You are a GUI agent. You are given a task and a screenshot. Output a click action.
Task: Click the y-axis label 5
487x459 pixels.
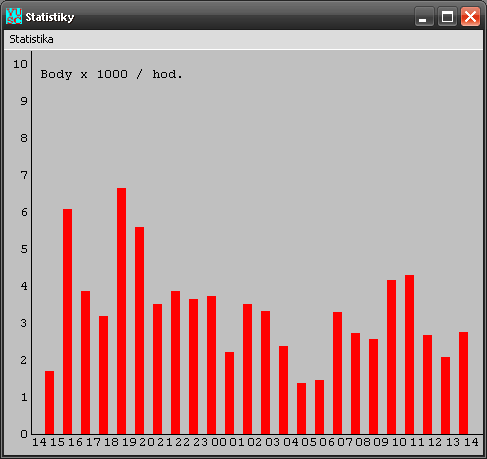coord(24,249)
